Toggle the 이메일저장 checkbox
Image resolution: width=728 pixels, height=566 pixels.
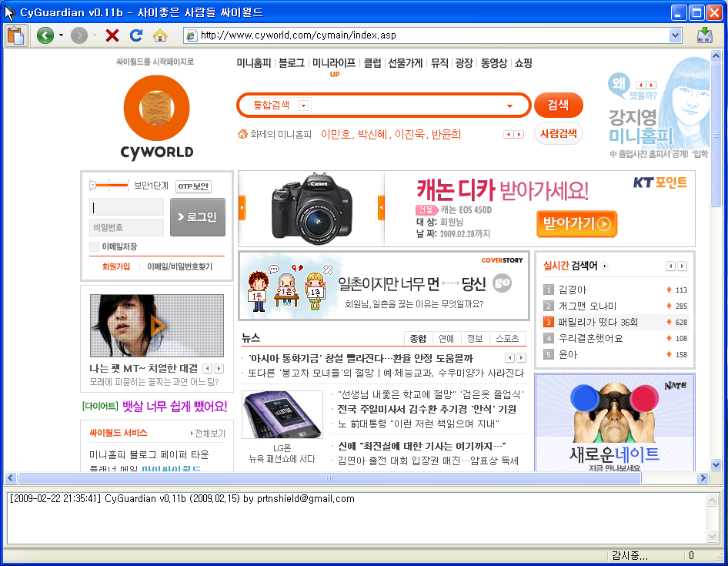pyautogui.click(x=94, y=246)
